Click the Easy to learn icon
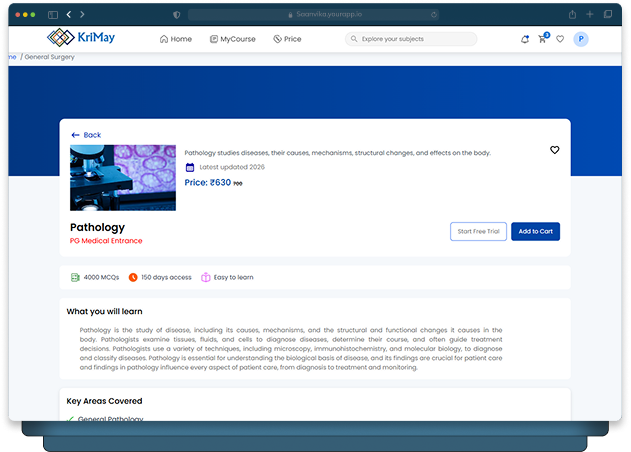631x452 pixels. pyautogui.click(x=206, y=277)
